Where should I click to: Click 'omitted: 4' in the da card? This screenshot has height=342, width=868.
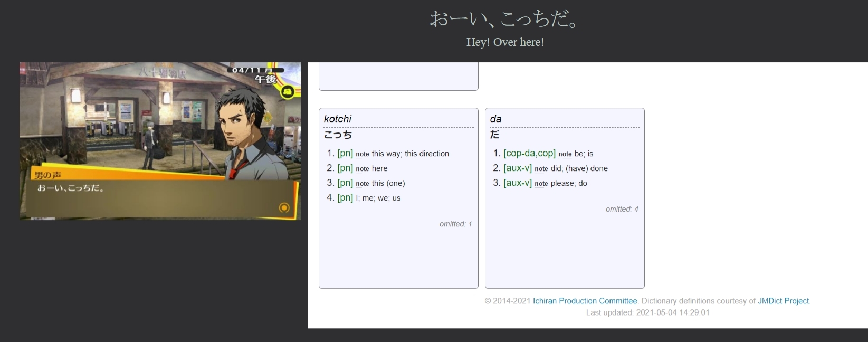pos(622,210)
